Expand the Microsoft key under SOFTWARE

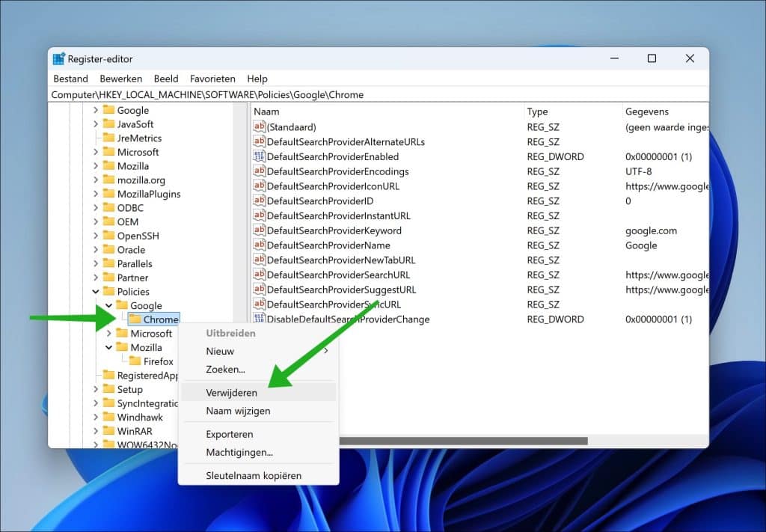(96, 152)
